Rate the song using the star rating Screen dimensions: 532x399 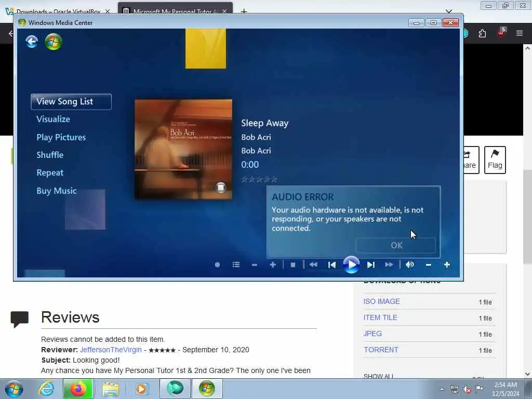[259, 179]
